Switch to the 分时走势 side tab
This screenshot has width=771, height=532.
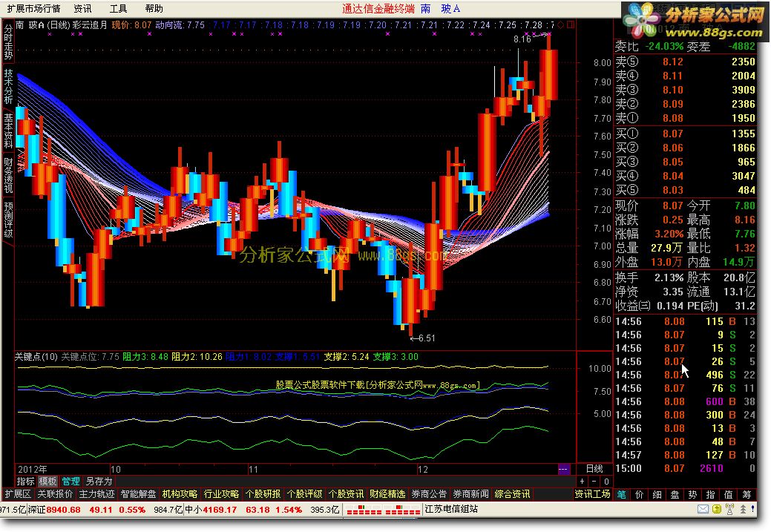[8, 42]
